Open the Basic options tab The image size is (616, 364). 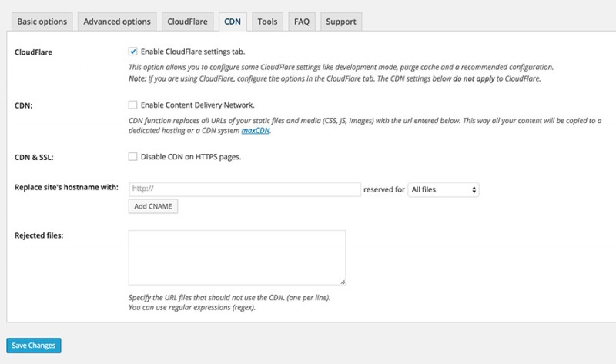(x=42, y=22)
